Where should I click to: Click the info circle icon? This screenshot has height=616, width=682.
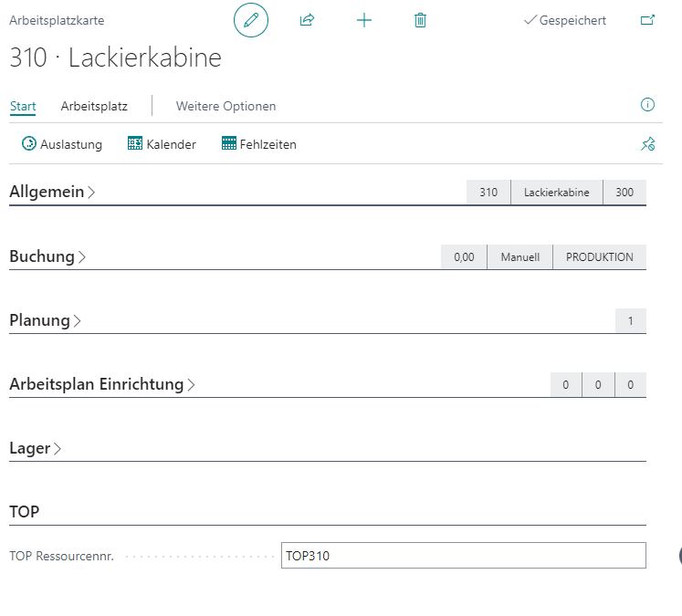click(647, 105)
